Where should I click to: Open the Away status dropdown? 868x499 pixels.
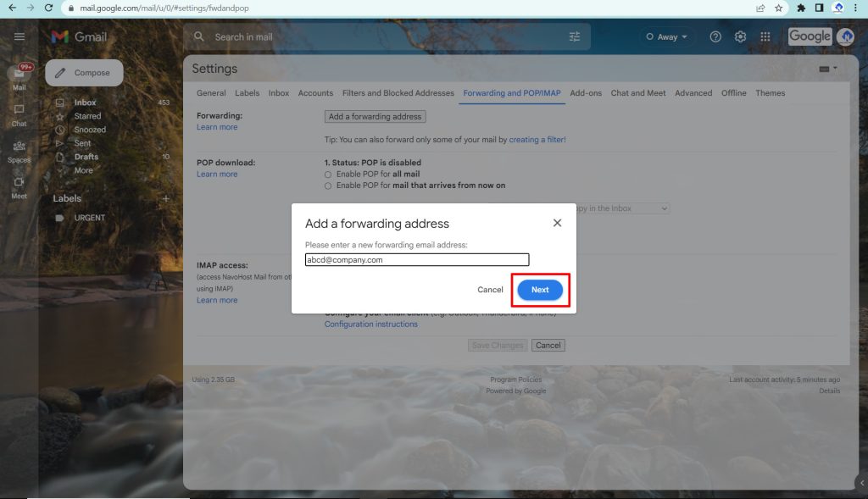pos(667,36)
